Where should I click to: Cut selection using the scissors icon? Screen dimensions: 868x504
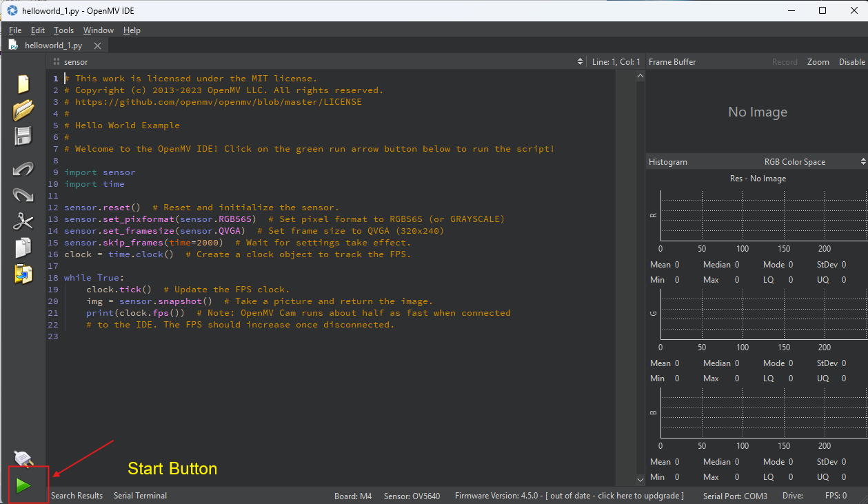(23, 221)
